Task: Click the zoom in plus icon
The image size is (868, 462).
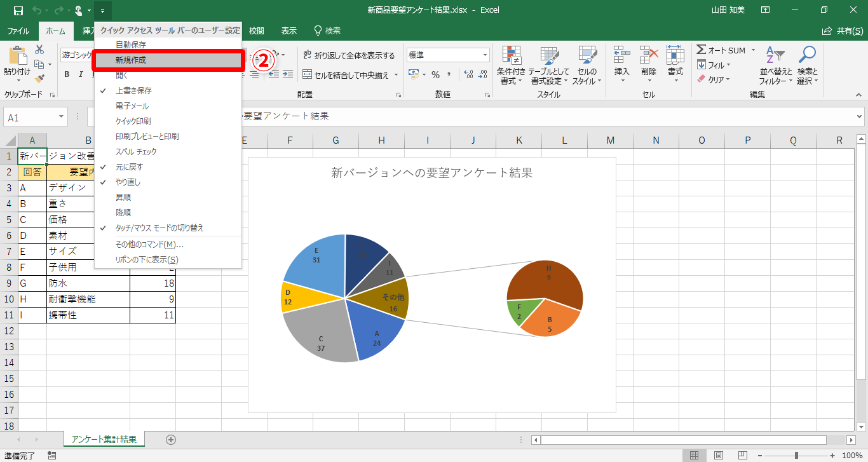Action: pos(833,456)
